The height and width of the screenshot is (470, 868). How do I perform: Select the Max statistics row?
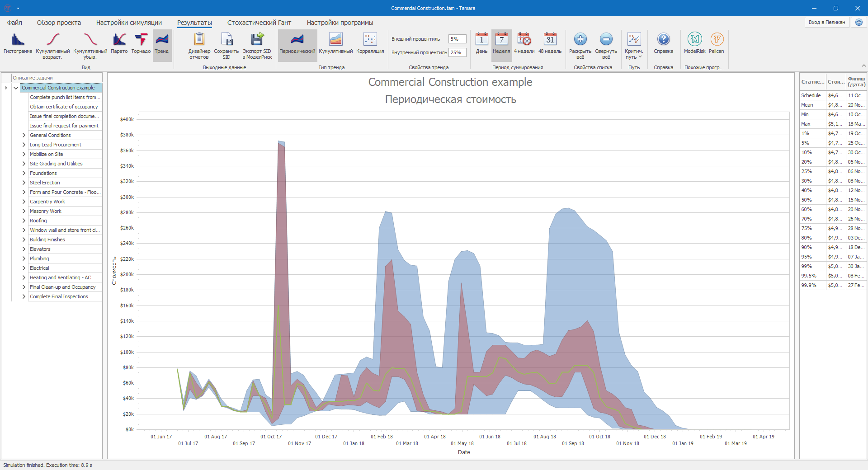point(833,124)
